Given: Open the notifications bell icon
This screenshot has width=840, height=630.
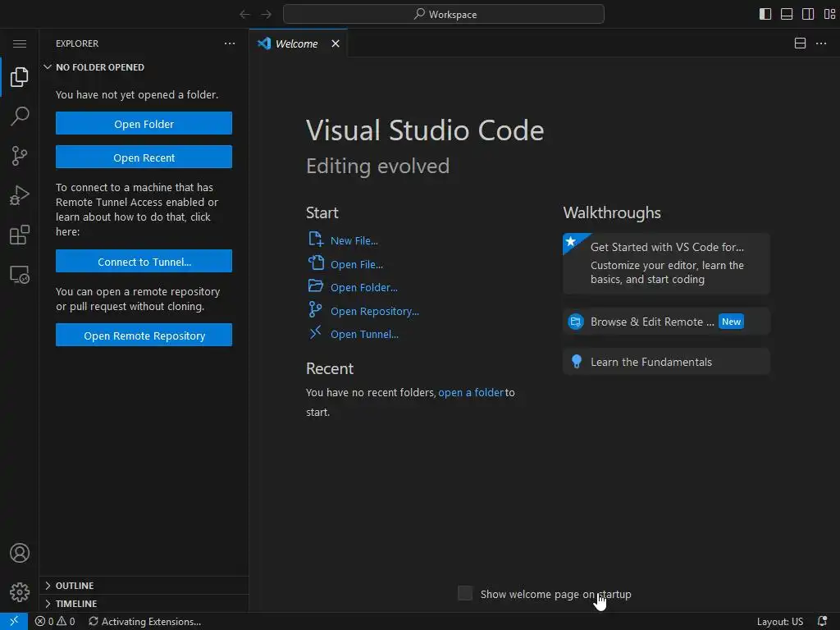Looking at the screenshot, I should tap(822, 622).
